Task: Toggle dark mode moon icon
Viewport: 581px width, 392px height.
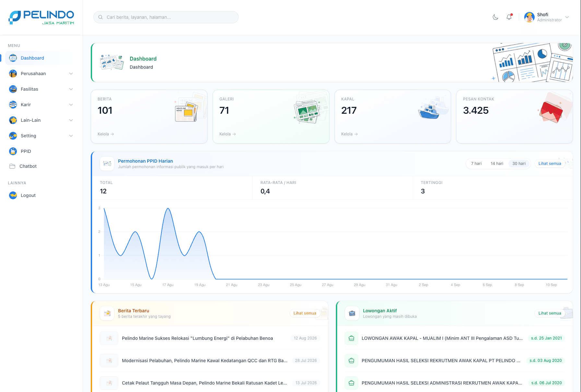Action: click(495, 17)
